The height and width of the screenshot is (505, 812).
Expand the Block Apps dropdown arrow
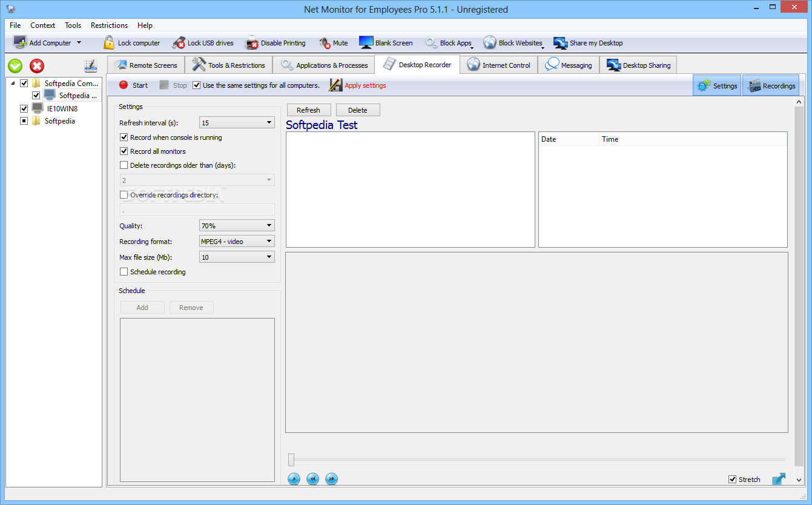tap(472, 47)
